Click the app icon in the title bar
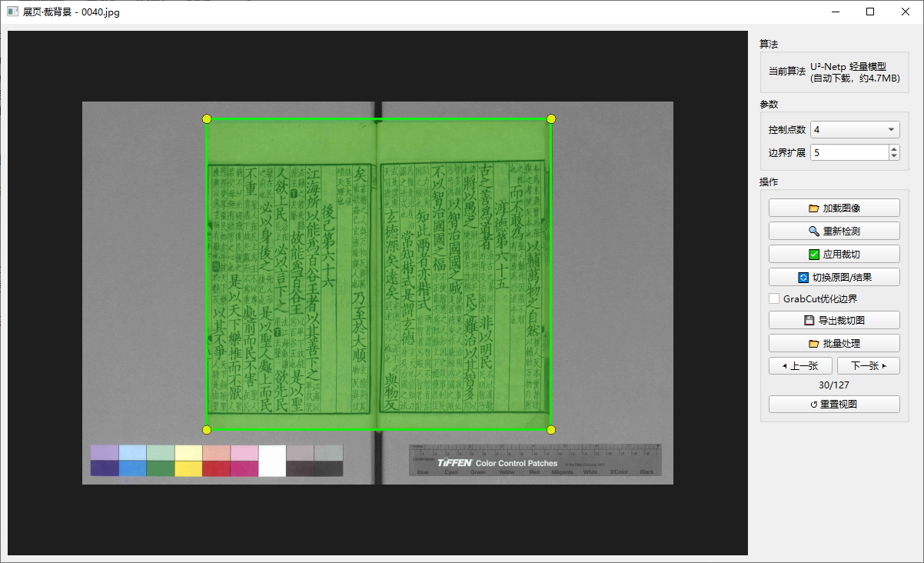The height and width of the screenshot is (563, 924). point(12,12)
